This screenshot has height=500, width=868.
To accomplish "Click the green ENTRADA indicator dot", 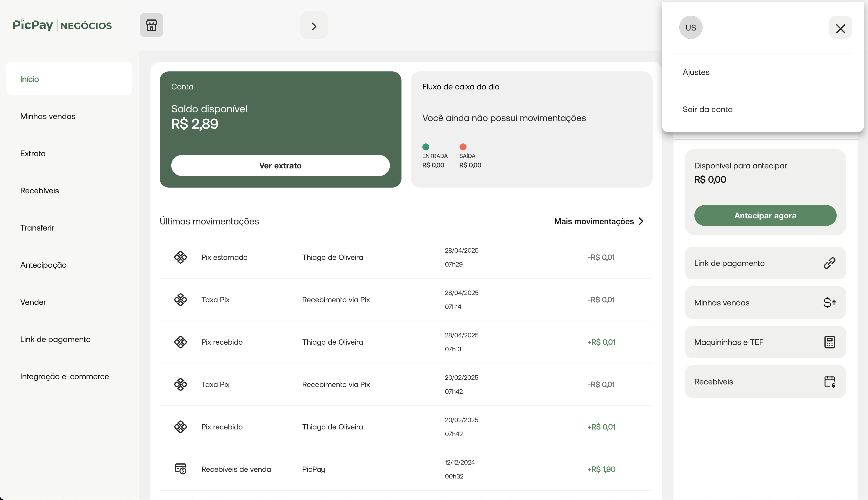I will pyautogui.click(x=426, y=147).
